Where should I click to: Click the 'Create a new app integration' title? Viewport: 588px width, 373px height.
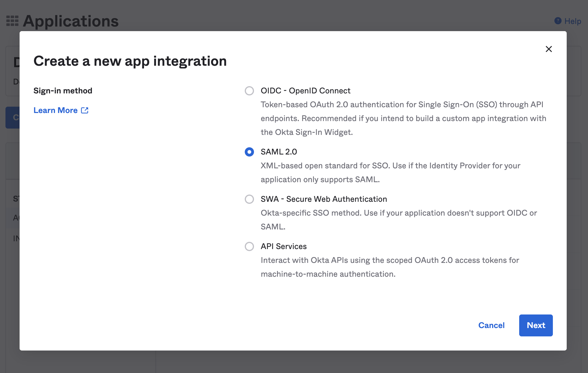(x=130, y=61)
